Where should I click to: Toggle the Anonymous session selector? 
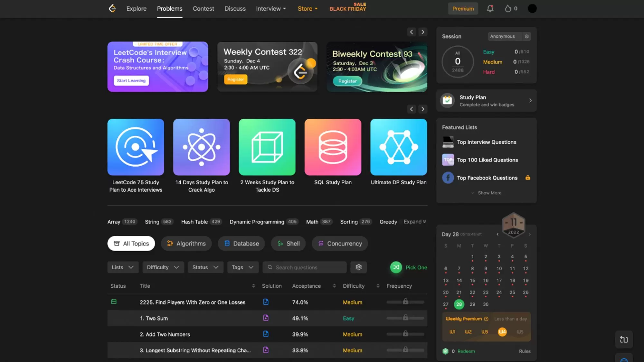point(505,36)
